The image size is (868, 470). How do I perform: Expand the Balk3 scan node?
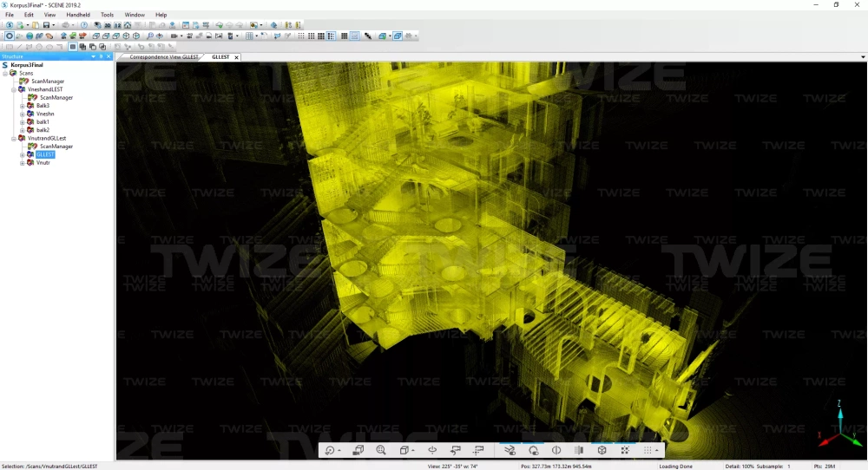[23, 106]
